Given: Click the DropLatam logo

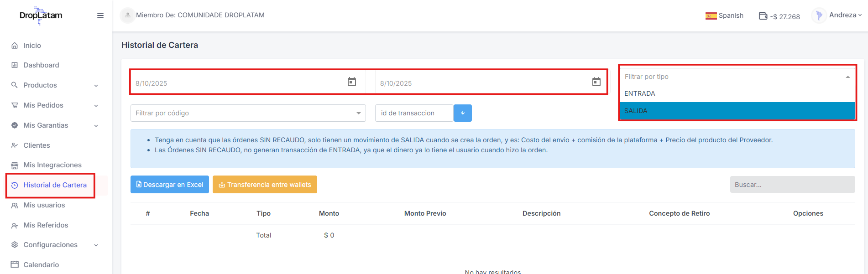Looking at the screenshot, I should [41, 16].
